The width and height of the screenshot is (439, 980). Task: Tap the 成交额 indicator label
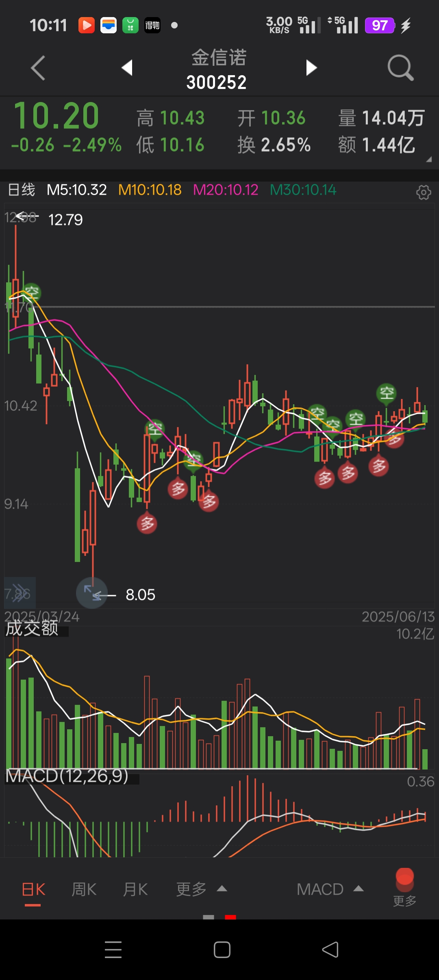click(32, 629)
